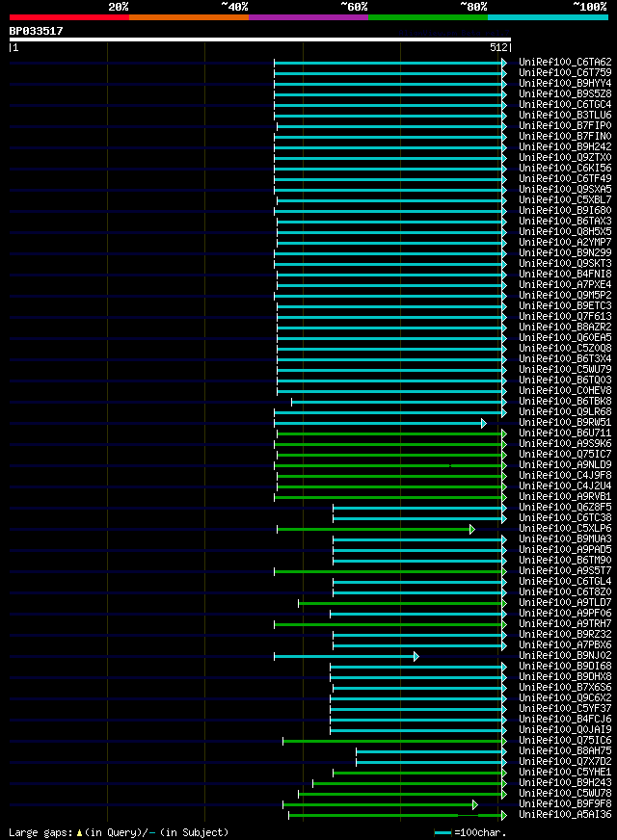Select the UniRef100_Q9M5P2 label
The height and width of the screenshot is (840, 617).
coord(565,295)
